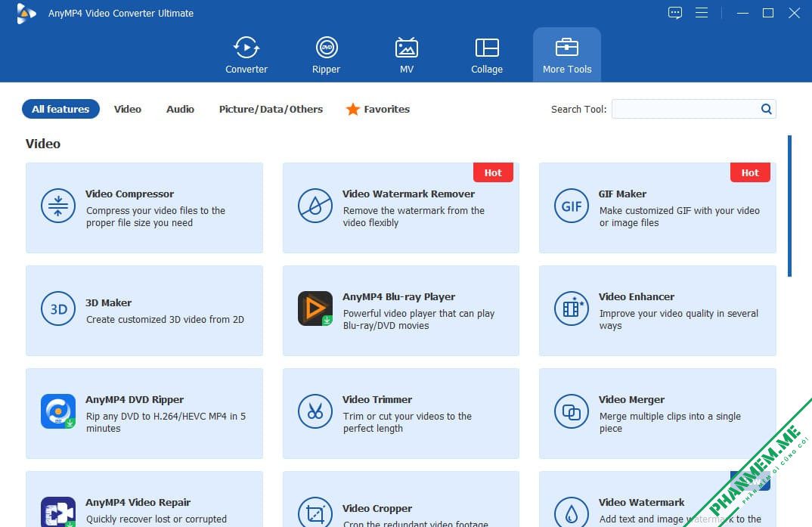Click Hot badge on Video Watermark Remover
Screen dimensions: 812x527
click(x=493, y=172)
